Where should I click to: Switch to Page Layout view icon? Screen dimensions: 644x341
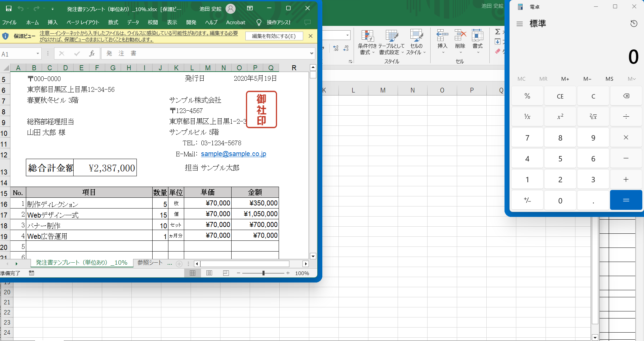pyautogui.click(x=209, y=273)
